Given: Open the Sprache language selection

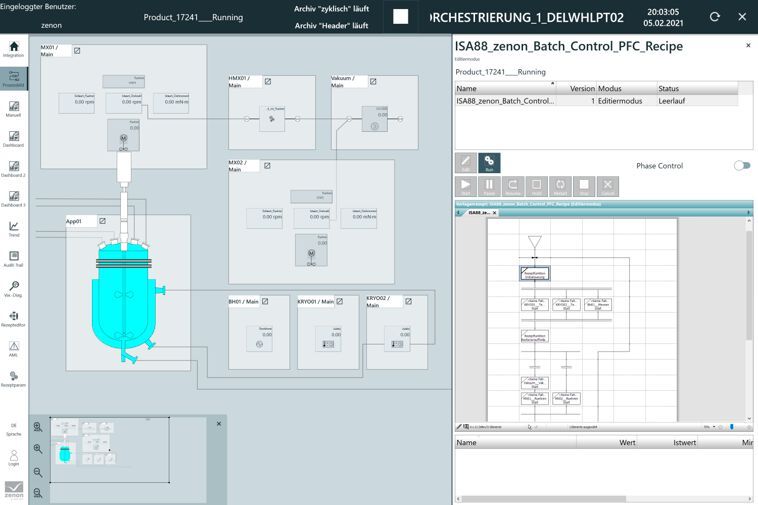Looking at the screenshot, I should [14, 429].
